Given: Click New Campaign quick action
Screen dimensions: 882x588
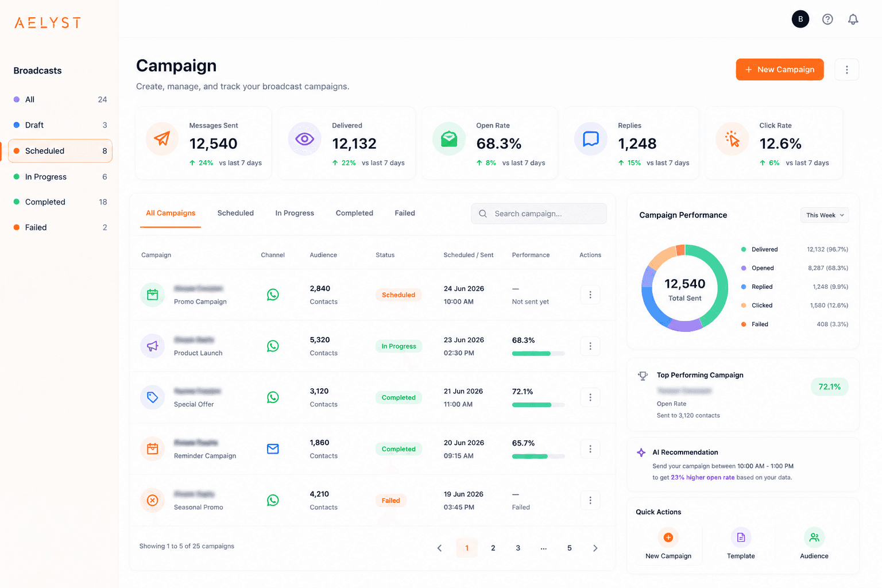Looking at the screenshot, I should pyautogui.click(x=668, y=544).
